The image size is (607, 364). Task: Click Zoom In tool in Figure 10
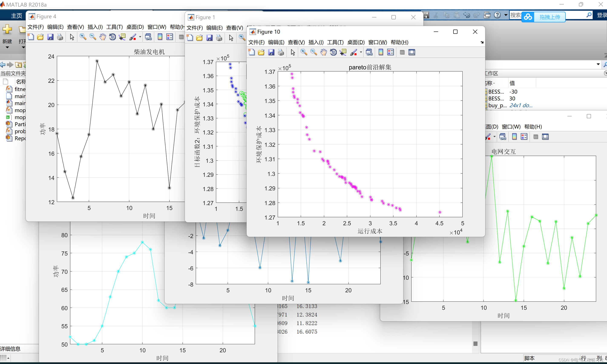point(304,52)
